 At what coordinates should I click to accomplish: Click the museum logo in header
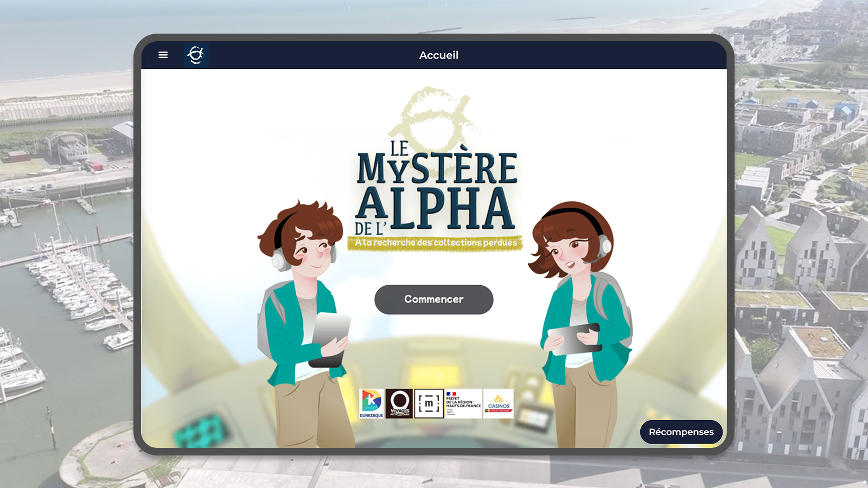pyautogui.click(x=196, y=55)
